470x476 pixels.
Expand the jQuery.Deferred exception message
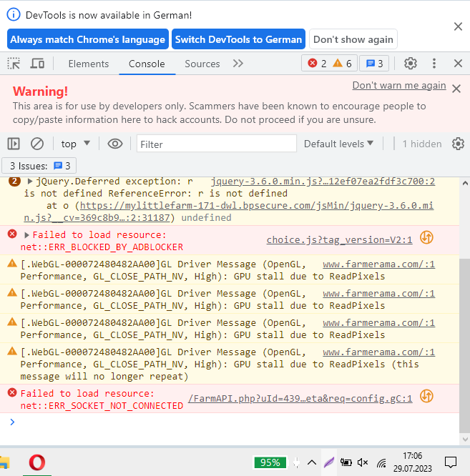30,182
